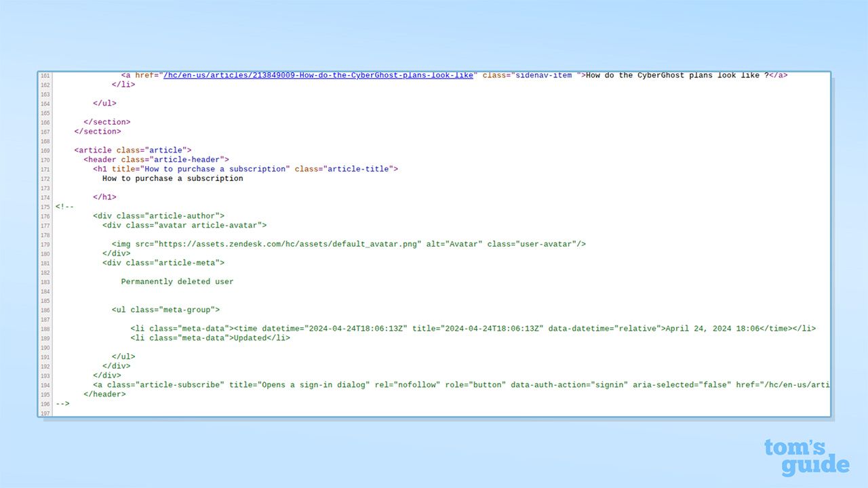
Task: Click the time datetime 'April 24, 2024 18:06' line
Action: pyautogui.click(x=473, y=329)
